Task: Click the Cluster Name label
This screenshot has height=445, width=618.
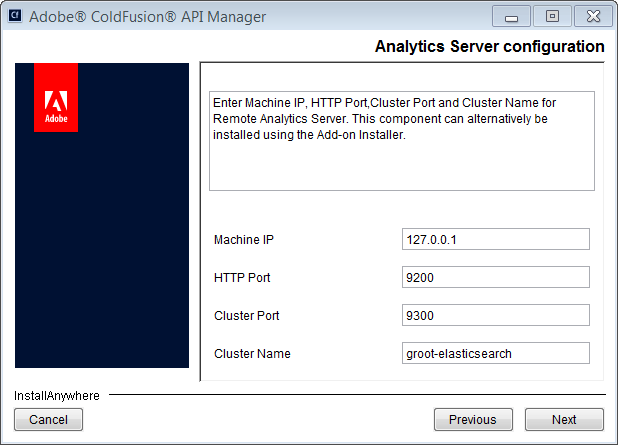Action: point(251,354)
